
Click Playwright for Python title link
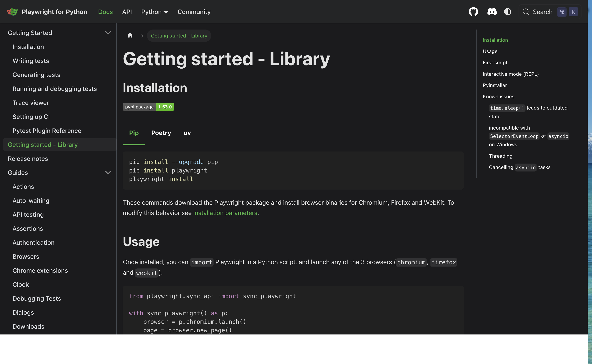click(54, 12)
